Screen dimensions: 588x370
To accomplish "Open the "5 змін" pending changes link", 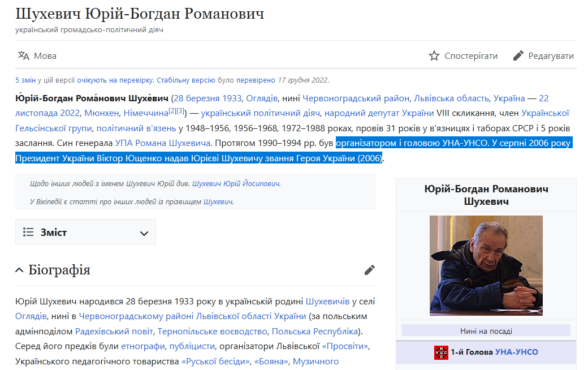I will coord(25,80).
